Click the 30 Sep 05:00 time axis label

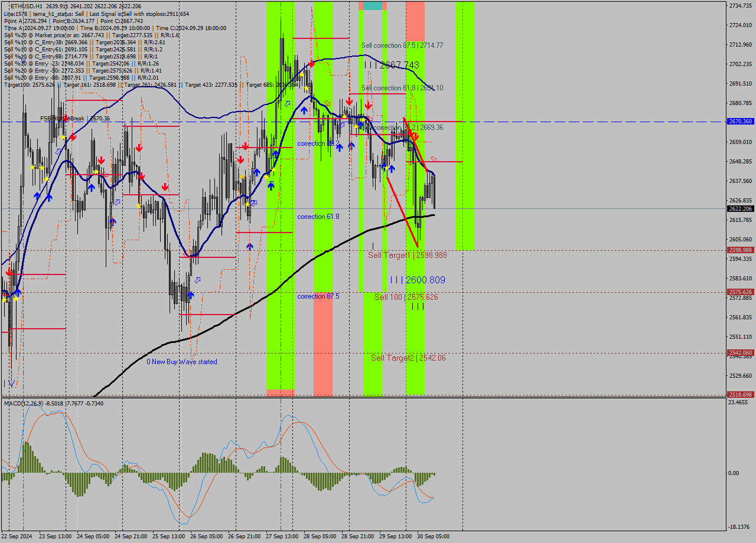(433, 537)
